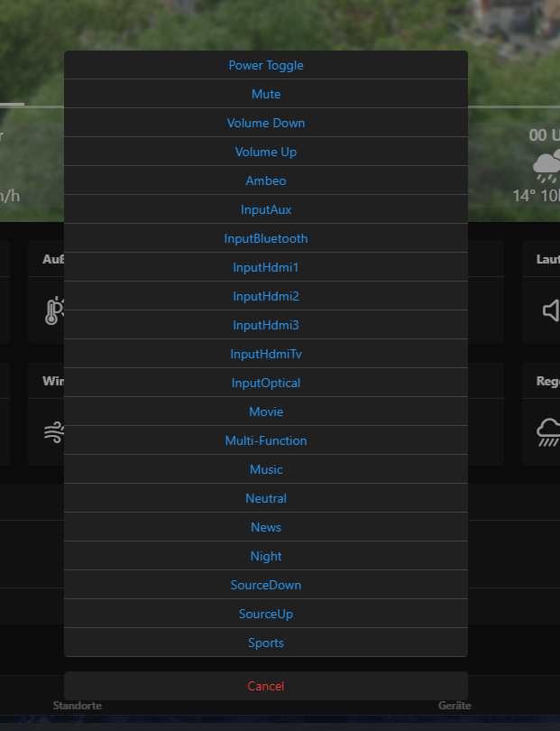Image resolution: width=560 pixels, height=731 pixels.
Task: Select InputHdmi2 source
Action: pyautogui.click(x=265, y=297)
